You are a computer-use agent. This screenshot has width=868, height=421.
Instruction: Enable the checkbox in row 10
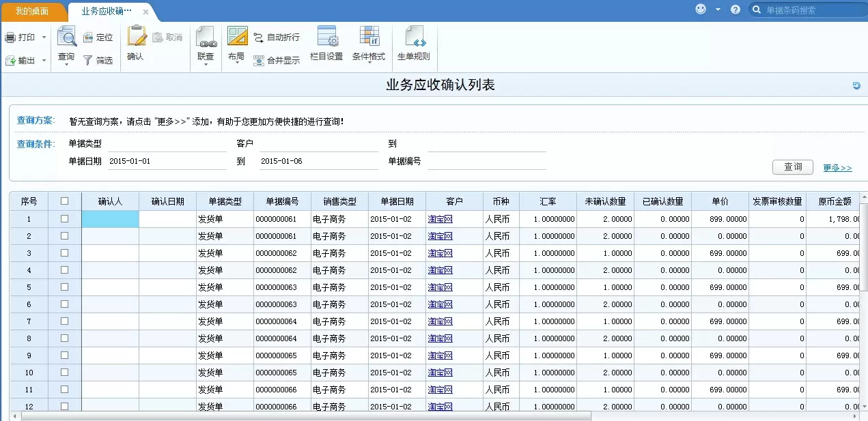(x=65, y=373)
